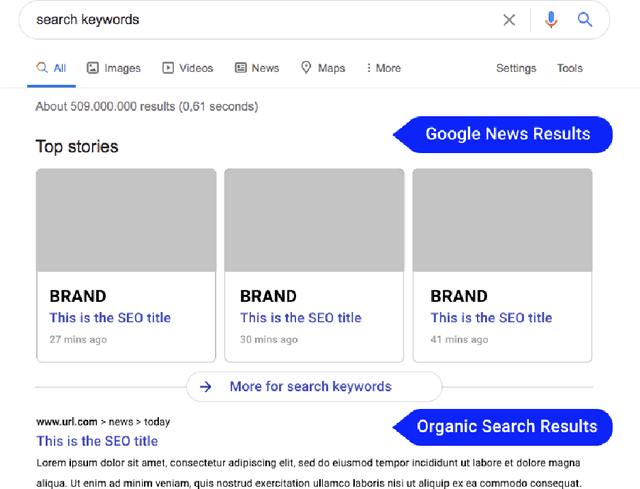Click the three-dot icon next to More

[x=369, y=68]
